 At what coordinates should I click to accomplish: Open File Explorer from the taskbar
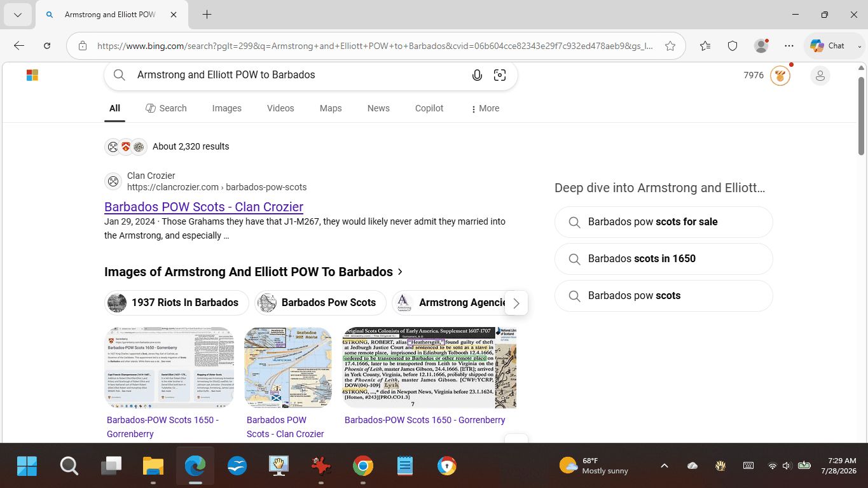[x=153, y=466]
